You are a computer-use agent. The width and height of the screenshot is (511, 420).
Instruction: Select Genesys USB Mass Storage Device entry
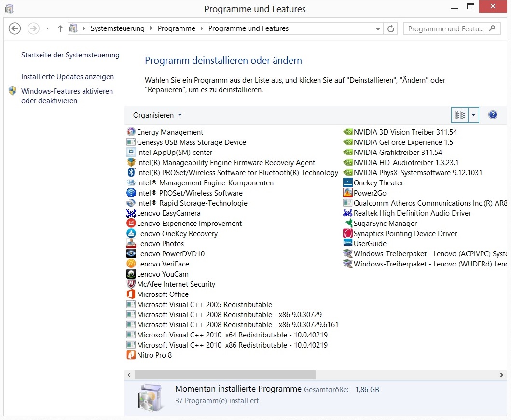[x=186, y=142]
